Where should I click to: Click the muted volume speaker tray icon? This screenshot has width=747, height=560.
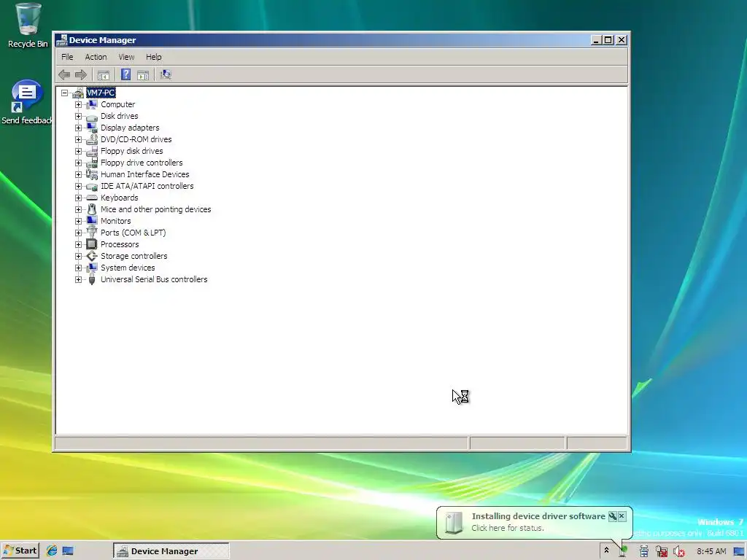click(x=678, y=551)
